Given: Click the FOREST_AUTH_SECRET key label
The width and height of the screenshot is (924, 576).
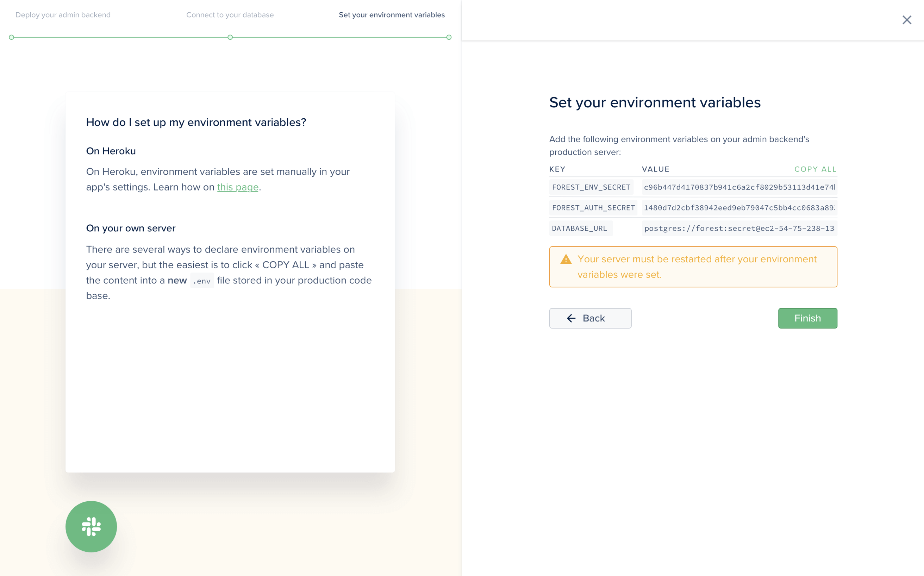Looking at the screenshot, I should tap(593, 208).
